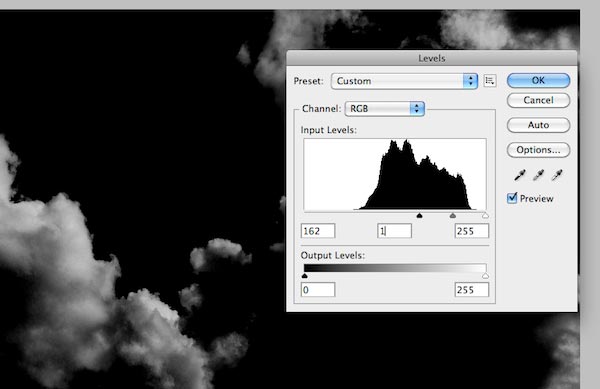The width and height of the screenshot is (600, 389).
Task: Click the Auto button
Action: coord(538,125)
